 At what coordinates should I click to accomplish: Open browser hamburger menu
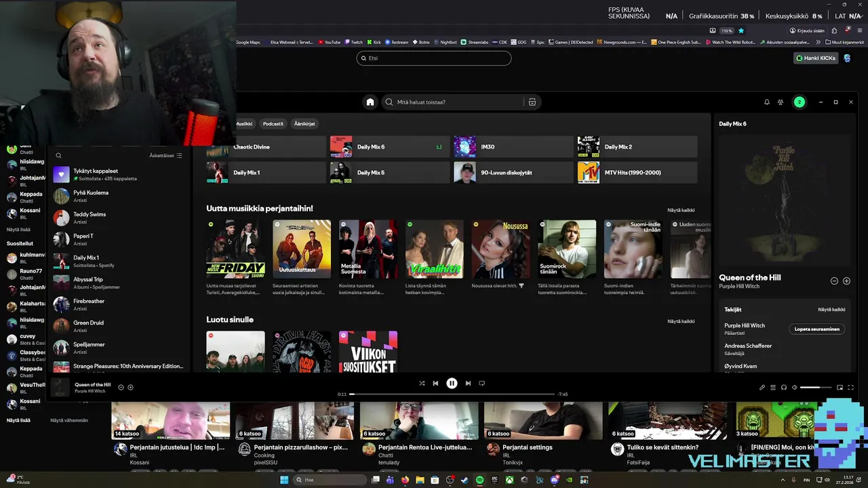click(860, 30)
